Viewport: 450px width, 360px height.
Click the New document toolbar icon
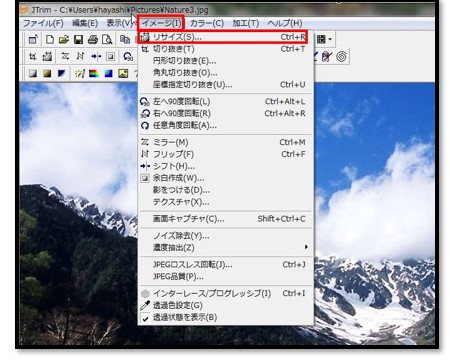[x=50, y=40]
